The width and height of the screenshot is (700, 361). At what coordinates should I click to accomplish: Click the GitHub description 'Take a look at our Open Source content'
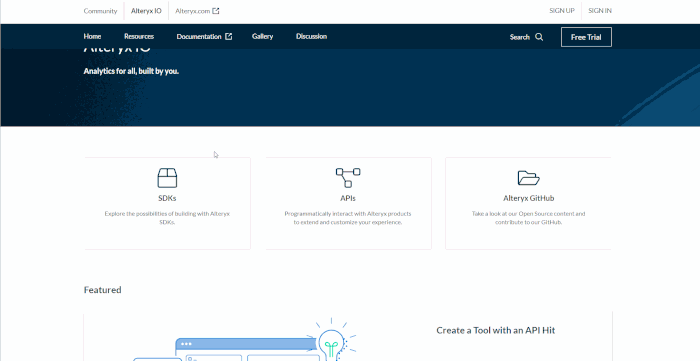pyautogui.click(x=529, y=218)
